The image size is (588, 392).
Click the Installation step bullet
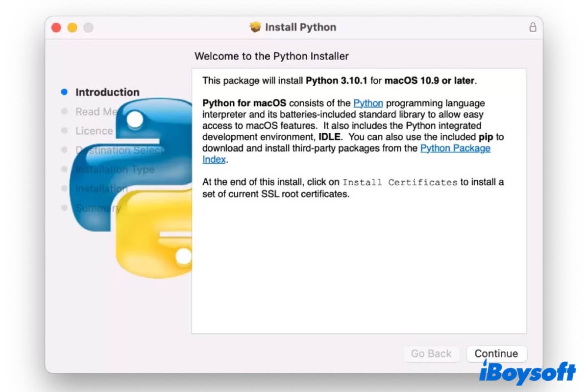(x=65, y=189)
